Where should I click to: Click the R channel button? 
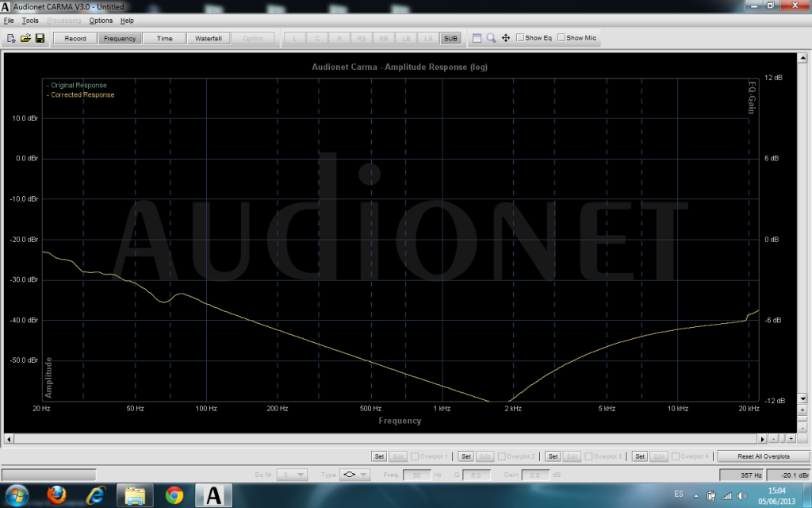[x=339, y=38]
